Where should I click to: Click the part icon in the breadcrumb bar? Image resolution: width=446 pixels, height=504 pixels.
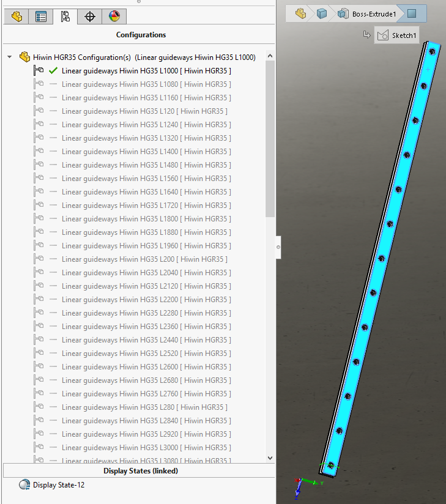click(300, 13)
